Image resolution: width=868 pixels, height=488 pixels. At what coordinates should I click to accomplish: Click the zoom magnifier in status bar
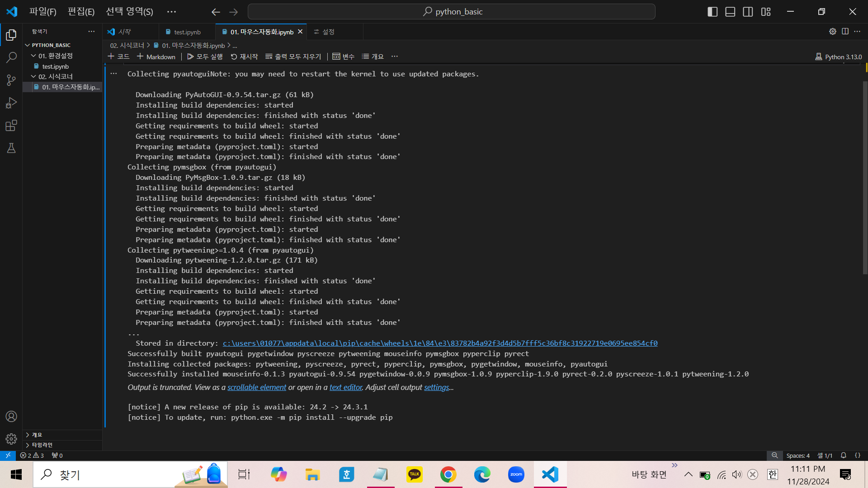click(774, 455)
